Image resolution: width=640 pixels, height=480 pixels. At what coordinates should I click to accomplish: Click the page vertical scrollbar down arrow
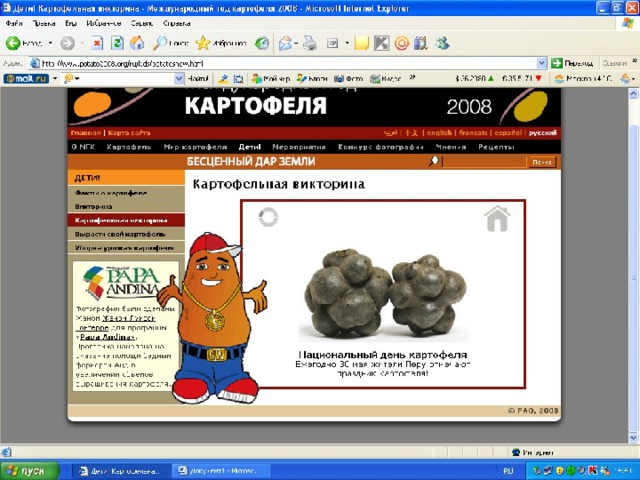click(x=633, y=437)
